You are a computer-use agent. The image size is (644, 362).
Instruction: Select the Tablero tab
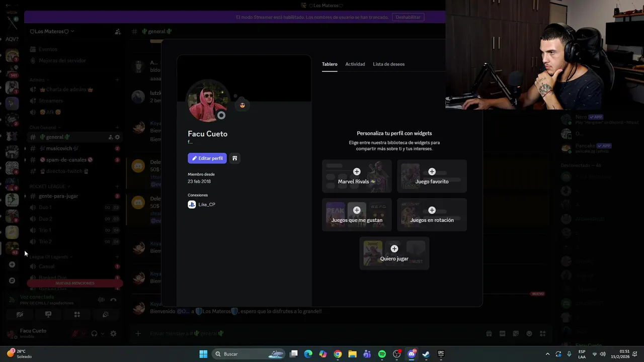click(x=330, y=64)
